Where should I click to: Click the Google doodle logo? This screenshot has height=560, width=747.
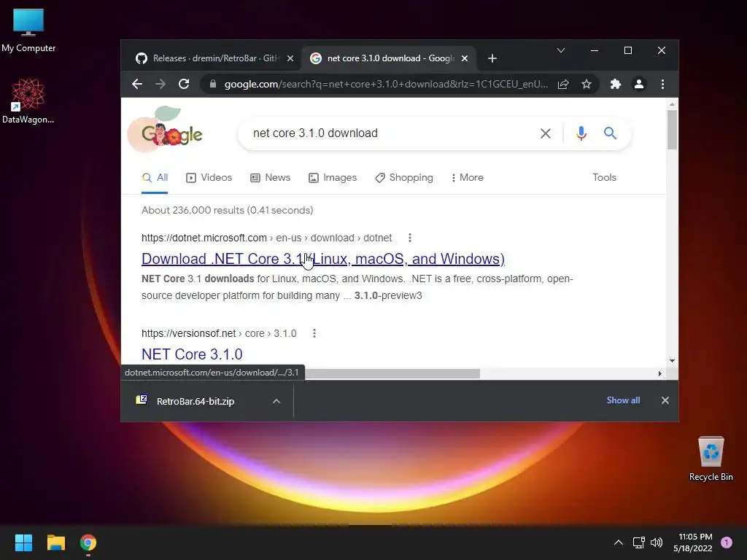point(166,130)
